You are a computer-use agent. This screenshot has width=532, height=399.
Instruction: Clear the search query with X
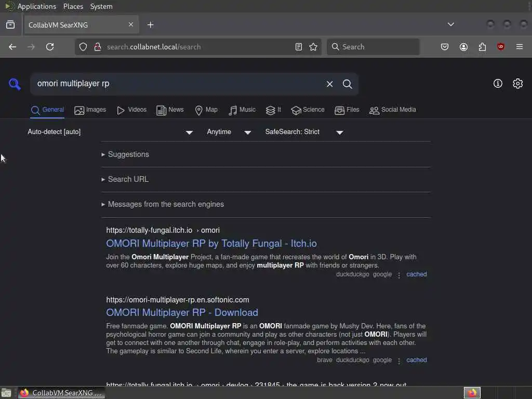[329, 84]
